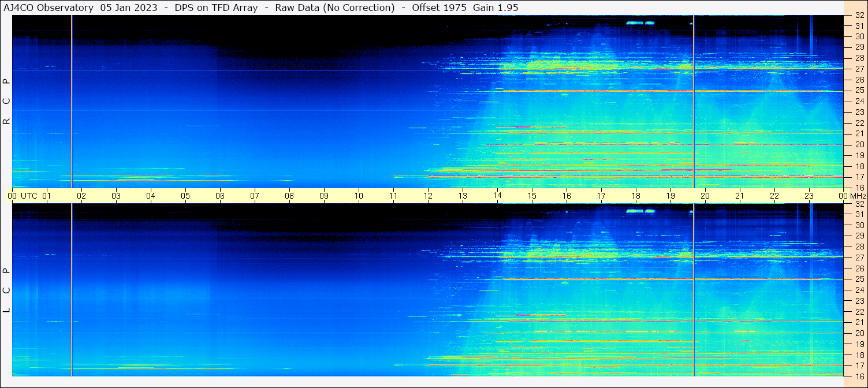Click hour label "22" on the UTC time axis

tap(774, 196)
